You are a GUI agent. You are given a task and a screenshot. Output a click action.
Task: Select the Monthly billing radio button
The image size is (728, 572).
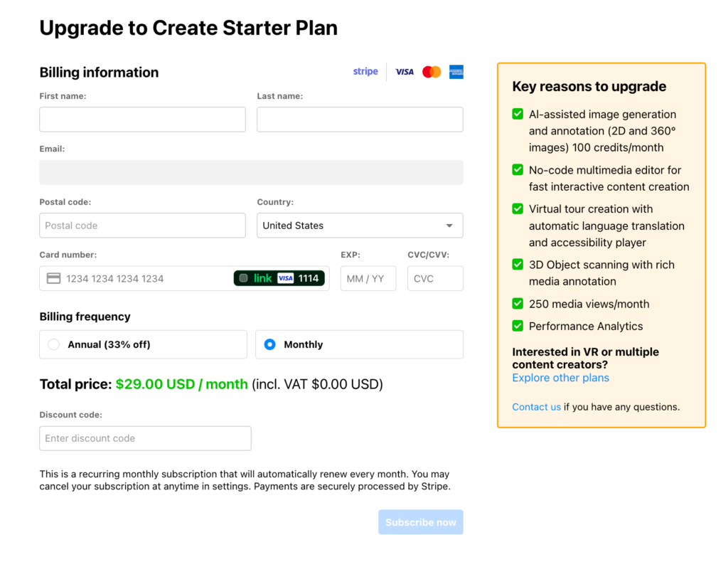[269, 344]
